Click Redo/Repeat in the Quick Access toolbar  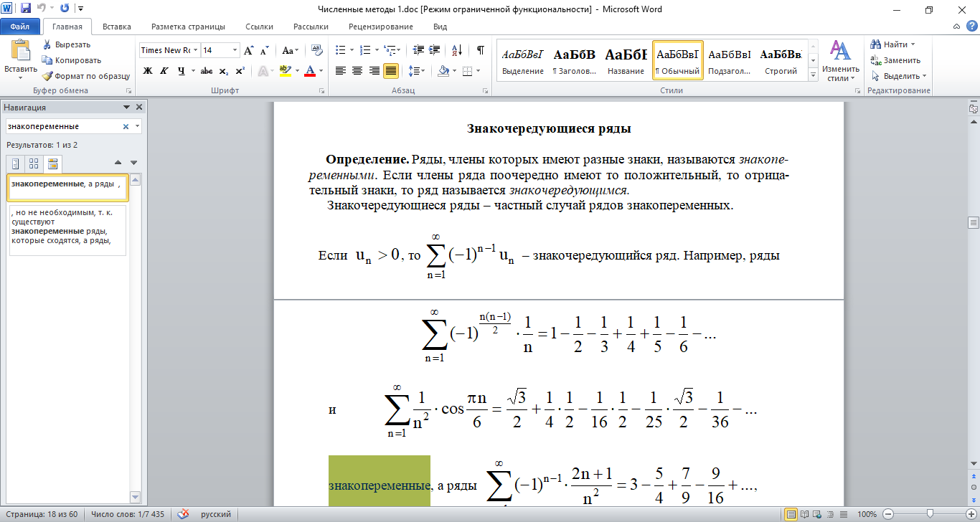pyautogui.click(x=65, y=9)
